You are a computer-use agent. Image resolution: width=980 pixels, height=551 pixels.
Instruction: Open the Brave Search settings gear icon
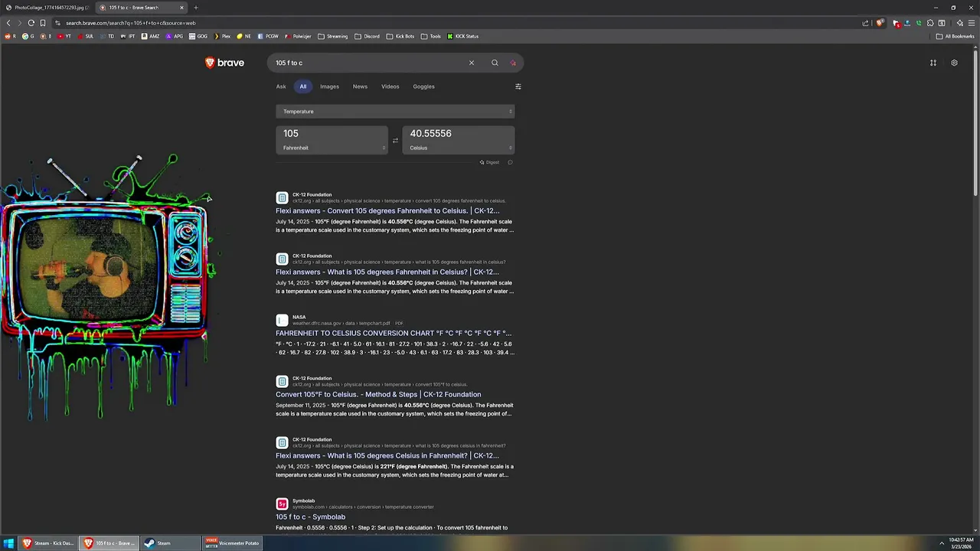(954, 63)
